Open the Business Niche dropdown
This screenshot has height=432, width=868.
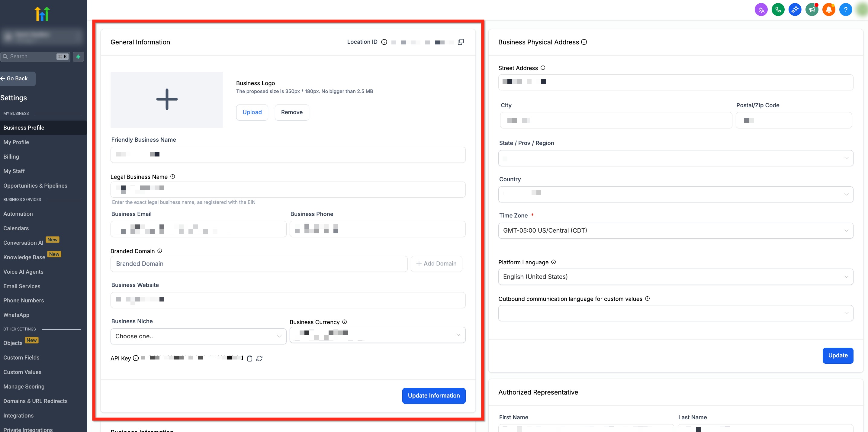pos(198,336)
